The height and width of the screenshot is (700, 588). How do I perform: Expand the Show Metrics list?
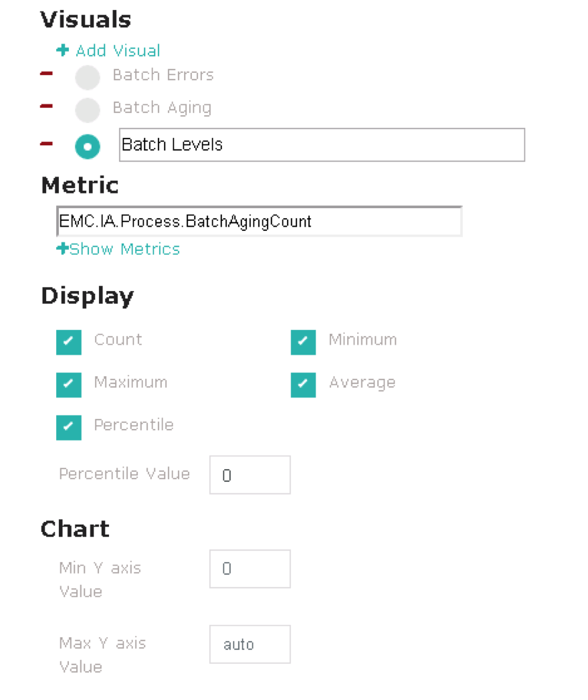pos(124,249)
